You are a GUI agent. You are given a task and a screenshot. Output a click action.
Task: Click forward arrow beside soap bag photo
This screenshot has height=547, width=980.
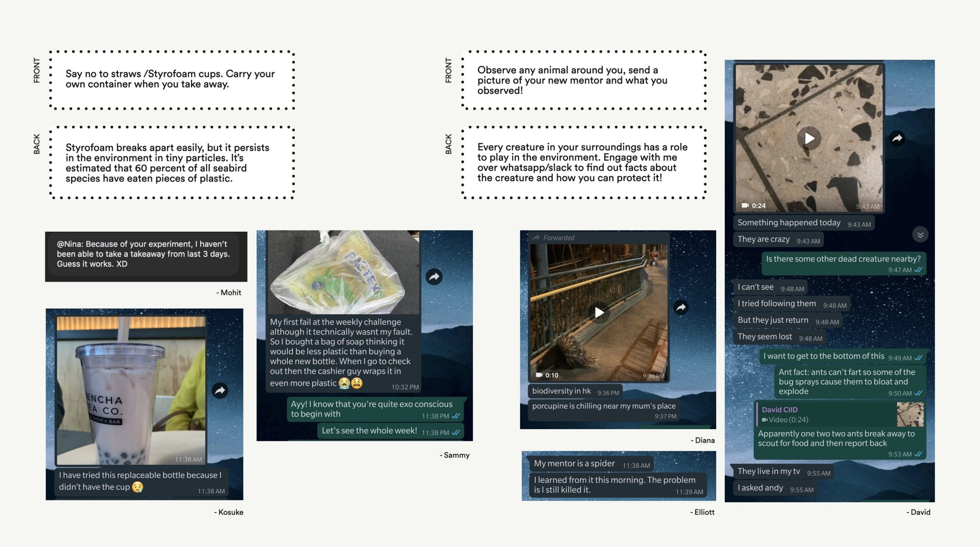[x=434, y=277]
